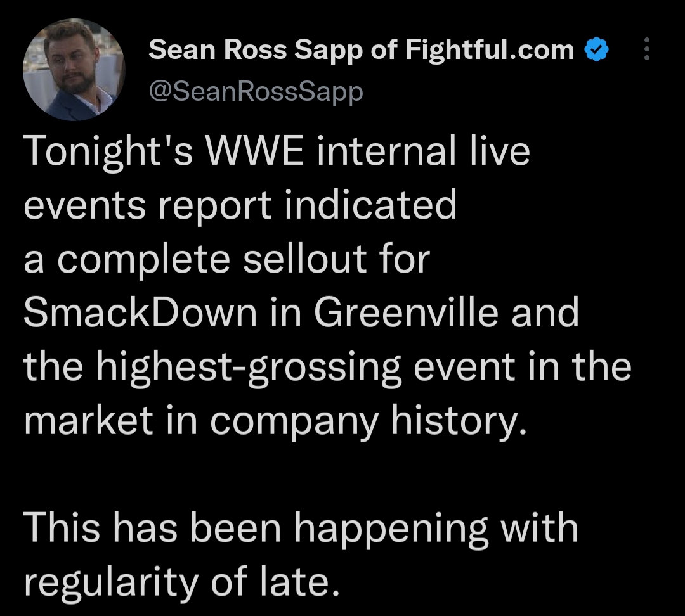Click the line 'This has been happening with'
Image resolution: width=685 pixels, height=616 pixels.
coord(301,529)
